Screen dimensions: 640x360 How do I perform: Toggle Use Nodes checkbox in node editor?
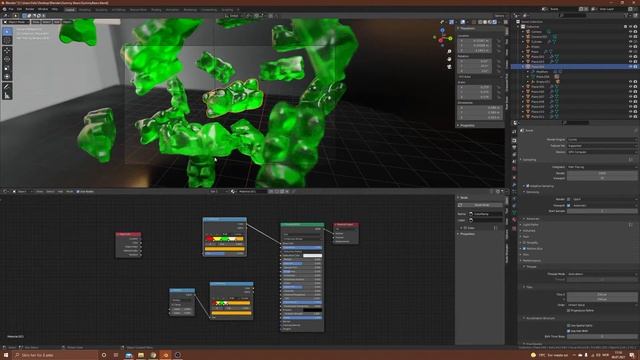pyautogui.click(x=78, y=191)
